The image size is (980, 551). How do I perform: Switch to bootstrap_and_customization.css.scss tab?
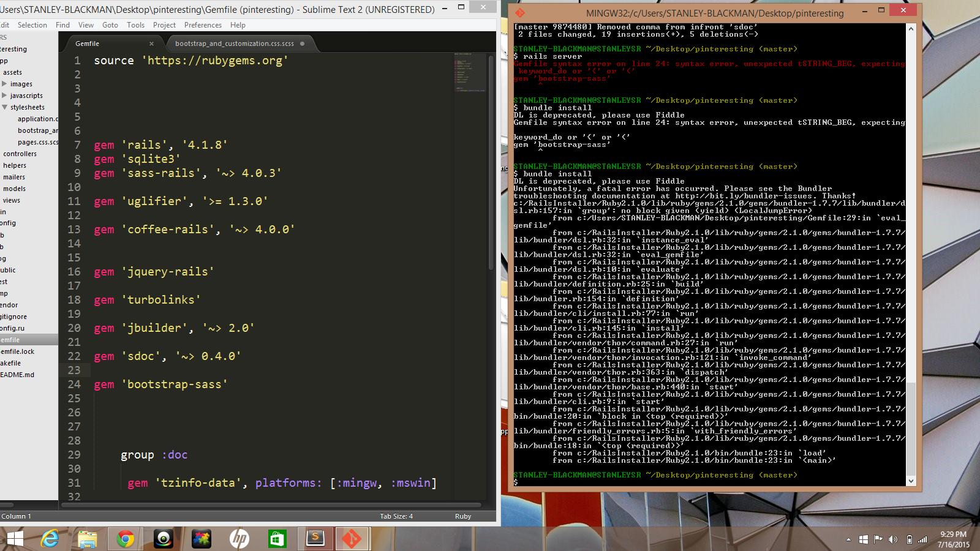click(235, 43)
